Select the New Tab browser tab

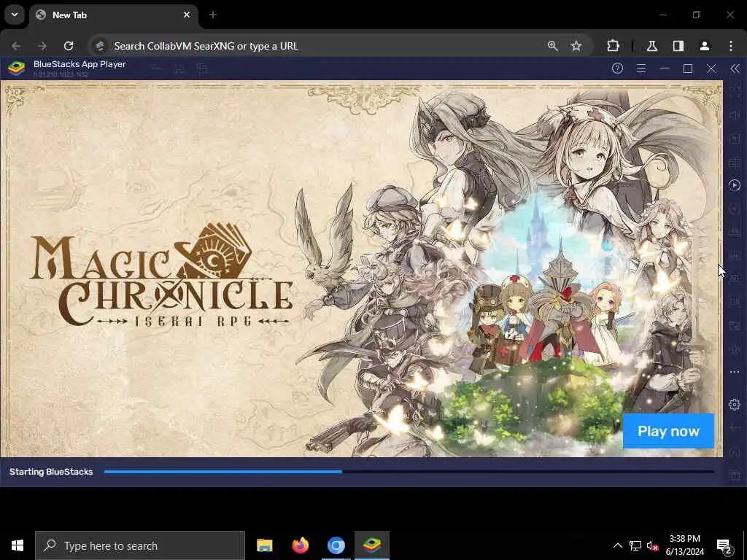[x=113, y=15]
